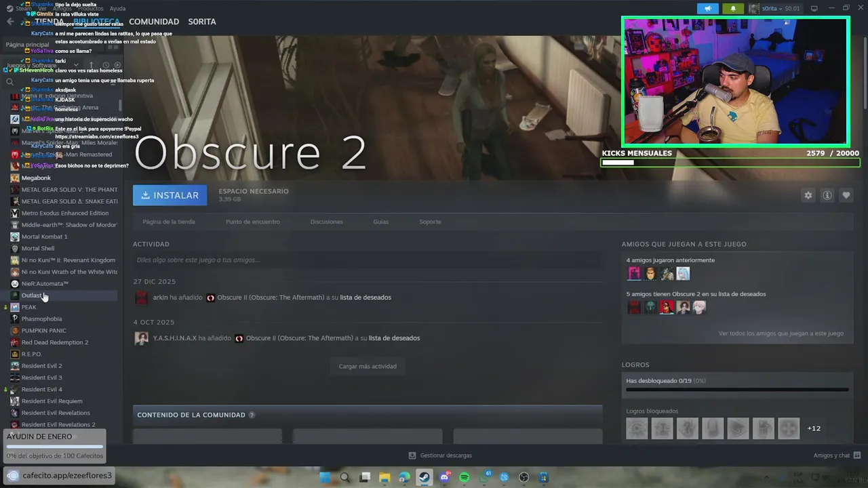Open the Amigos y chat icon
The width and height of the screenshot is (868, 488).
[857, 455]
